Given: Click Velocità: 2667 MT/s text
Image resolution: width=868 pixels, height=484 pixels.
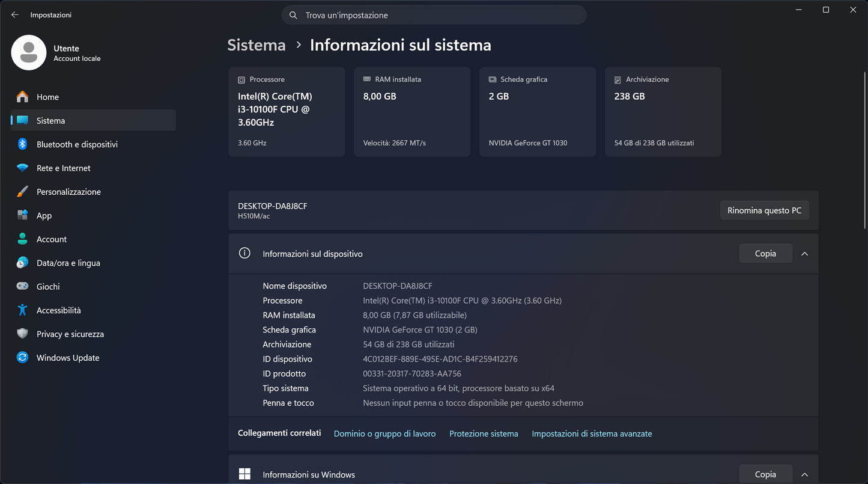Looking at the screenshot, I should (x=395, y=143).
